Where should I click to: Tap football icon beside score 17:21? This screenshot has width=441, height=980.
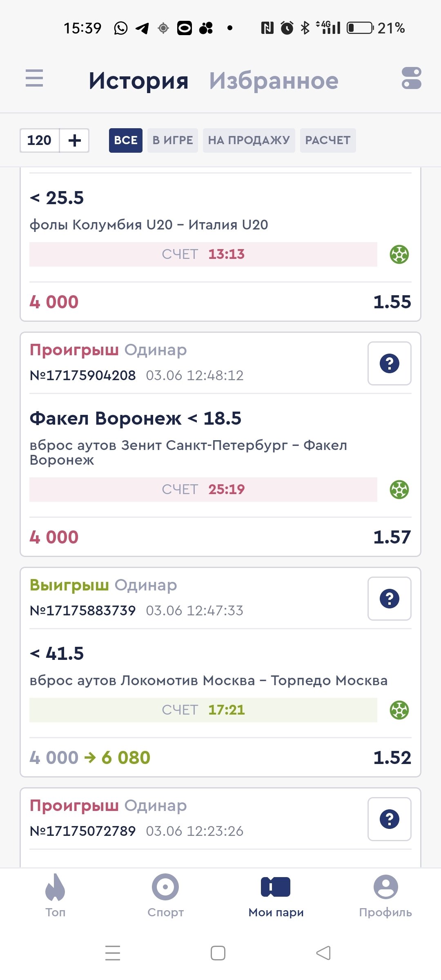pyautogui.click(x=399, y=710)
